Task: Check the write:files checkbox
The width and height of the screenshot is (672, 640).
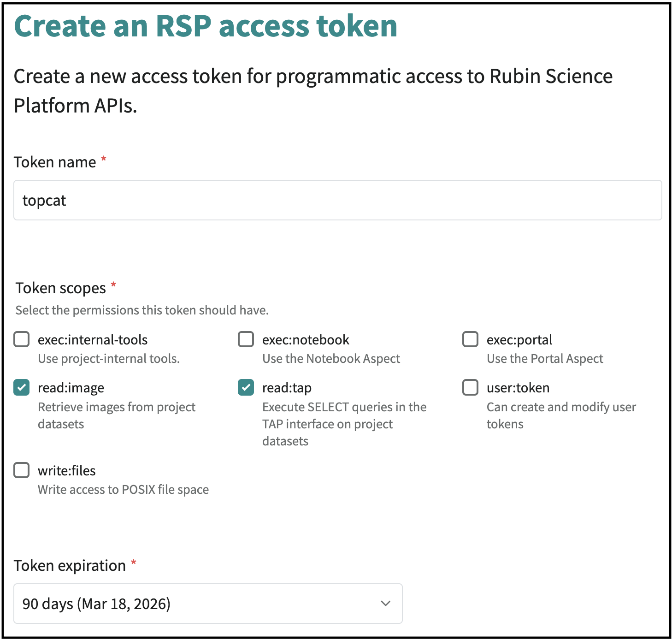Action: click(x=21, y=470)
